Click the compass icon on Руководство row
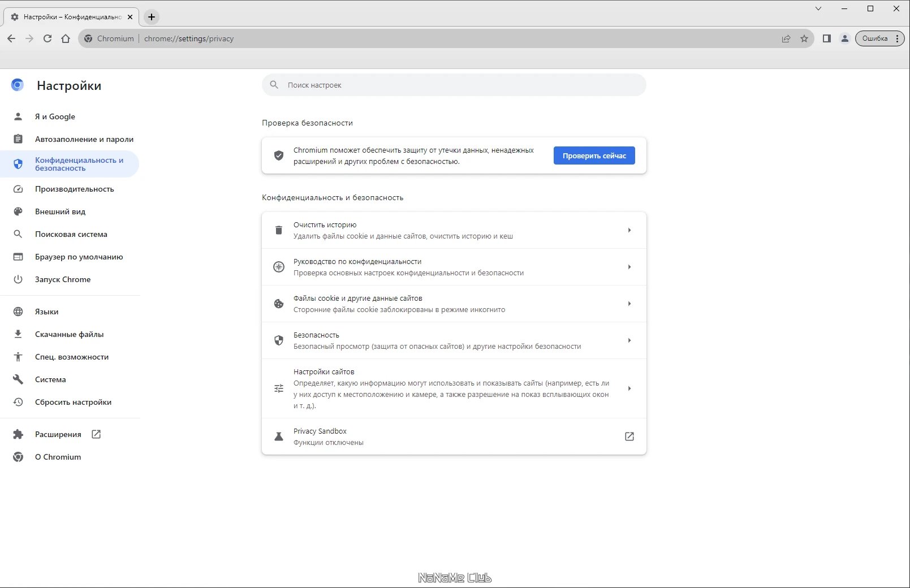Image resolution: width=910 pixels, height=588 pixels. [x=278, y=267]
